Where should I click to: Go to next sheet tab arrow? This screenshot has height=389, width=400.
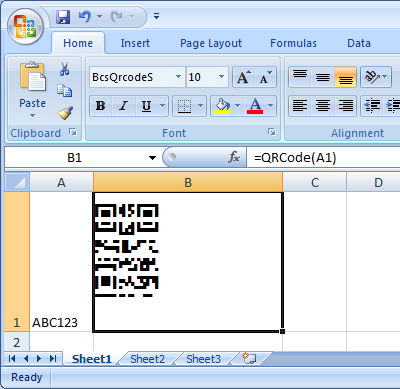(x=39, y=359)
